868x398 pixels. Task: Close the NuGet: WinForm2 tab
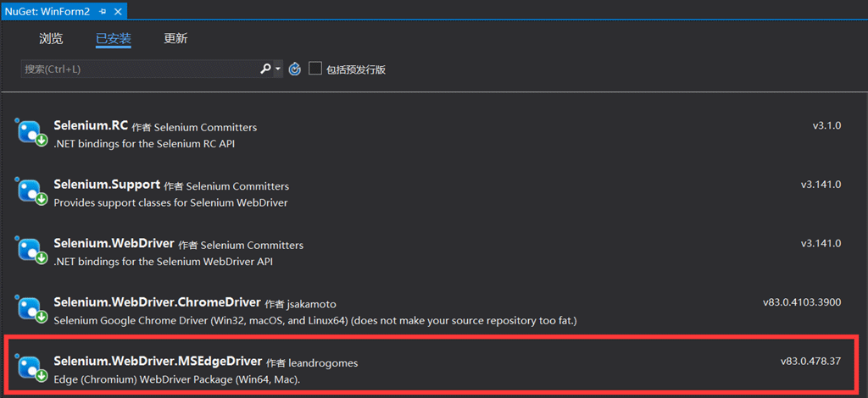[118, 12]
